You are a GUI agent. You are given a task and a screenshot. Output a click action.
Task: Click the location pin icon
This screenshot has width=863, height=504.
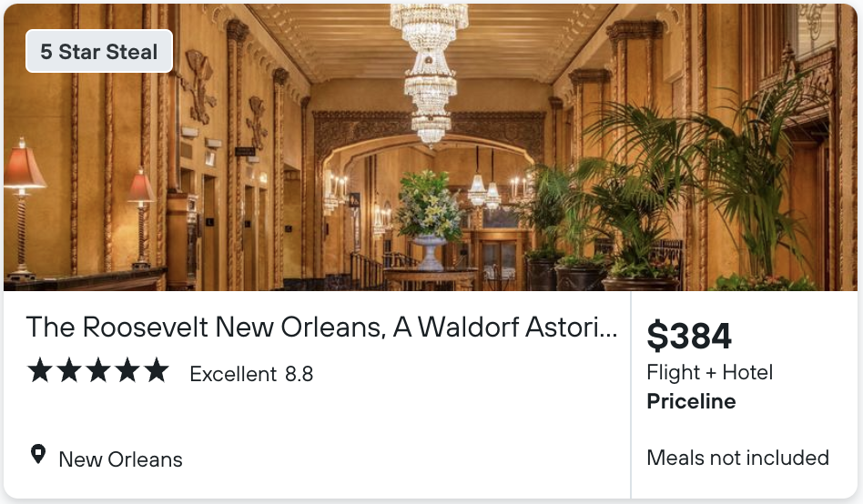pyautogui.click(x=38, y=455)
